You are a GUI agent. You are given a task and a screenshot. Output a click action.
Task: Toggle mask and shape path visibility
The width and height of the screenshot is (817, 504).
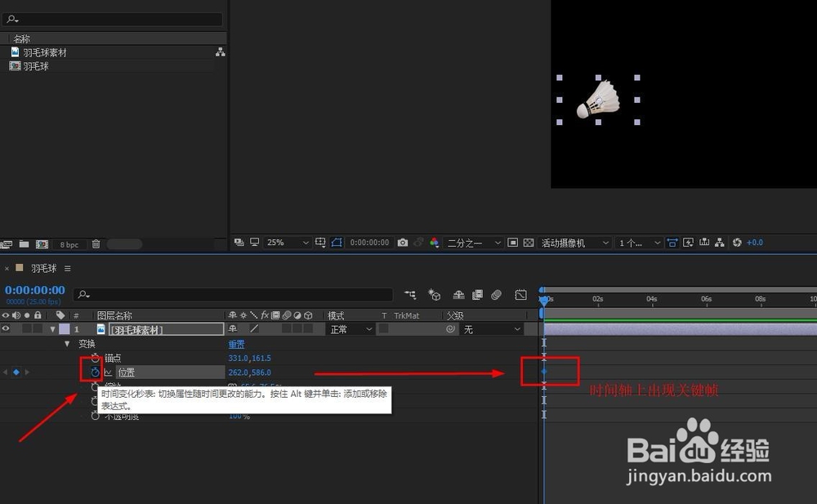click(337, 243)
